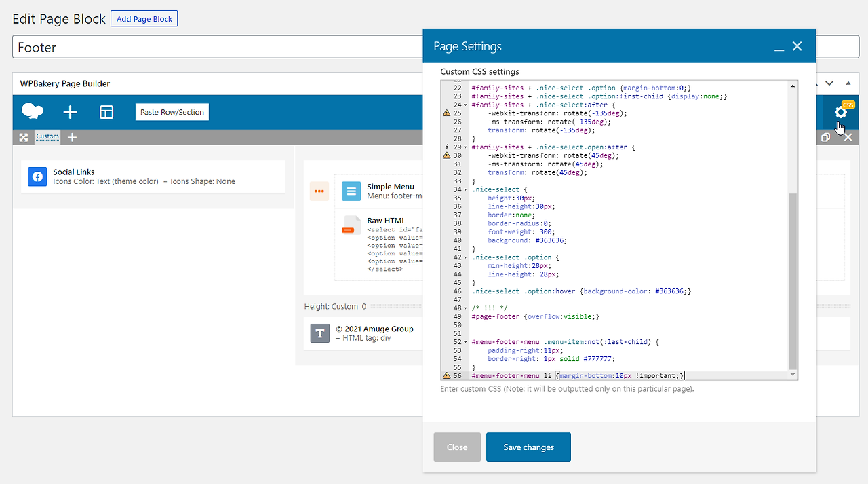
Task: Click the 'Enter custom CSS' hint text
Action: pyautogui.click(x=567, y=389)
